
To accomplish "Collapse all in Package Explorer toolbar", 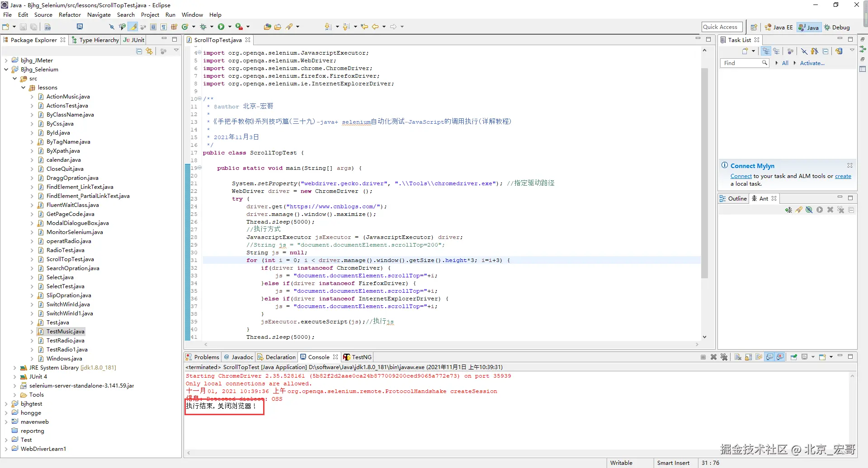I will tap(139, 51).
